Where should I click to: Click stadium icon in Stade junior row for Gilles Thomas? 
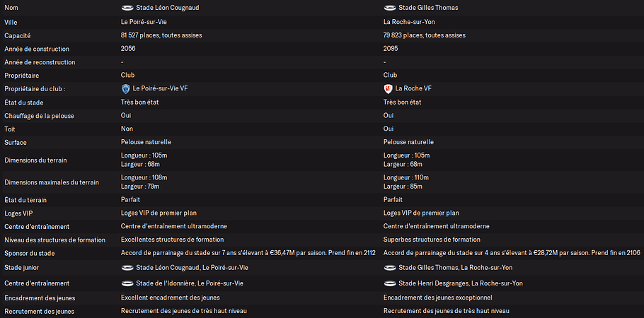point(389,268)
